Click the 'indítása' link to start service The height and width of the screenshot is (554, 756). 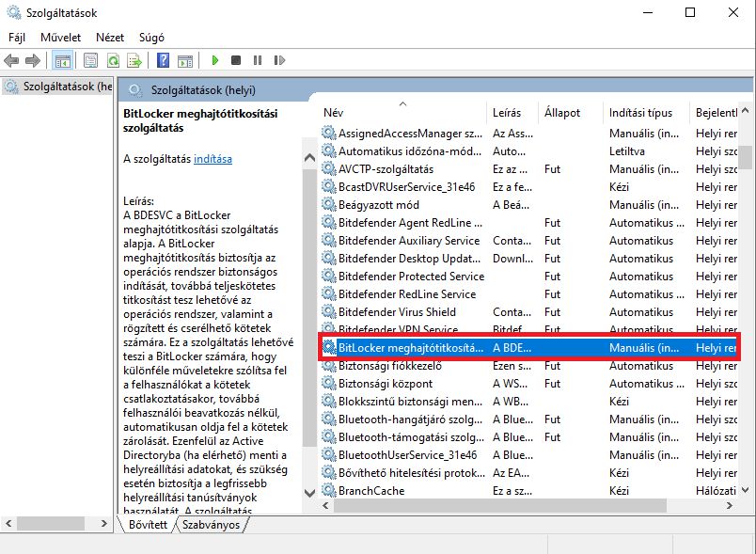pos(213,159)
